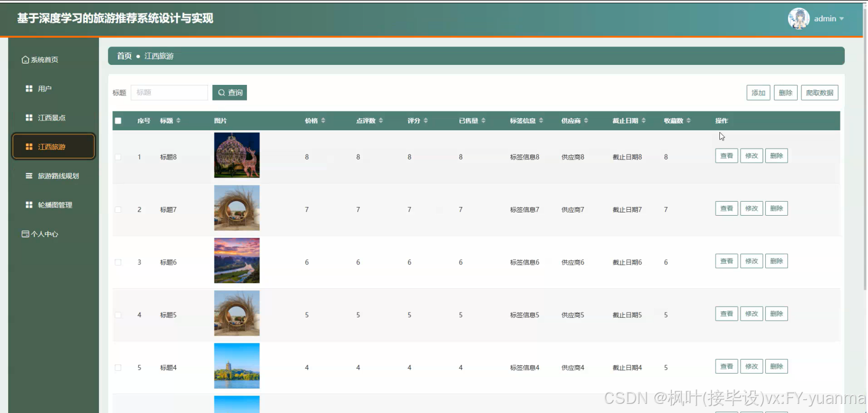Sort by 收藏数 column arrows
Viewport: 868px width, 413px height.
pyautogui.click(x=689, y=121)
